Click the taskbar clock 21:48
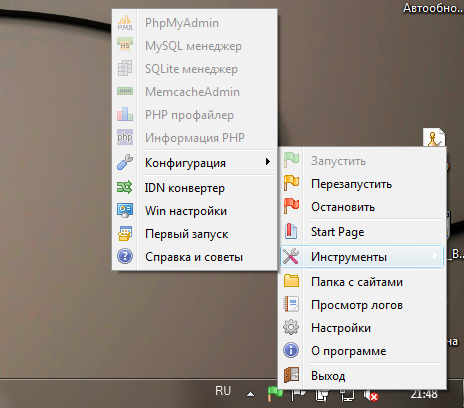Screen dimensions: 464x408 [424, 394]
